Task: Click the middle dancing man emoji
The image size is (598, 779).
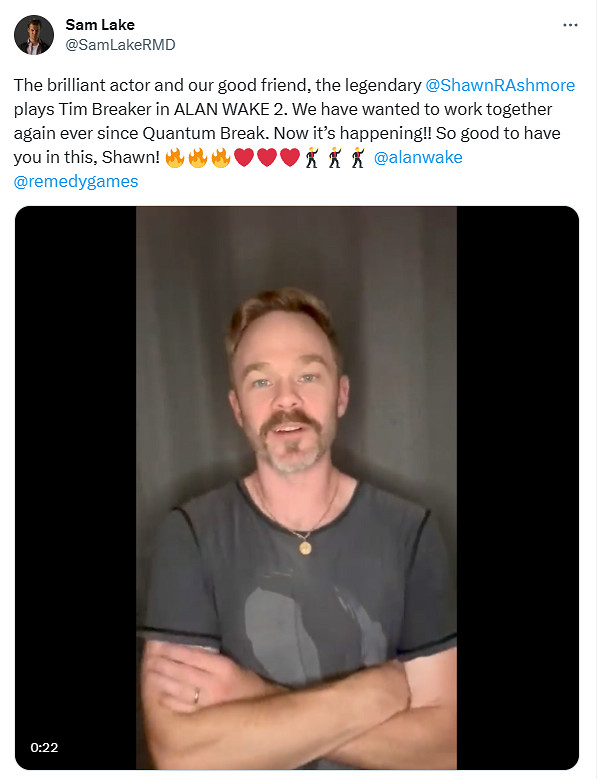Action: click(x=335, y=157)
